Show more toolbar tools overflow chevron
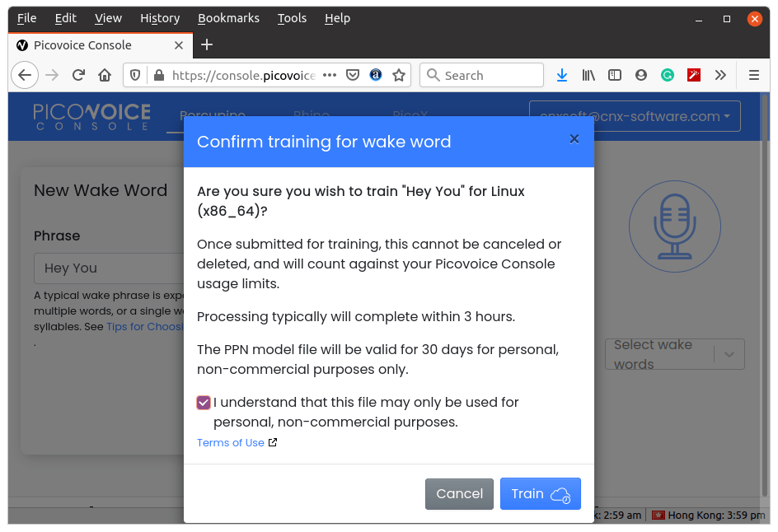 tap(720, 75)
